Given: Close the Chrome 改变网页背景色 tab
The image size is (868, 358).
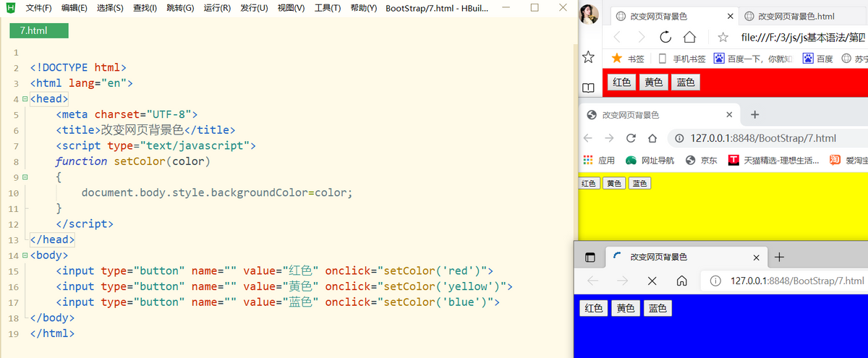Looking at the screenshot, I should 729,114.
